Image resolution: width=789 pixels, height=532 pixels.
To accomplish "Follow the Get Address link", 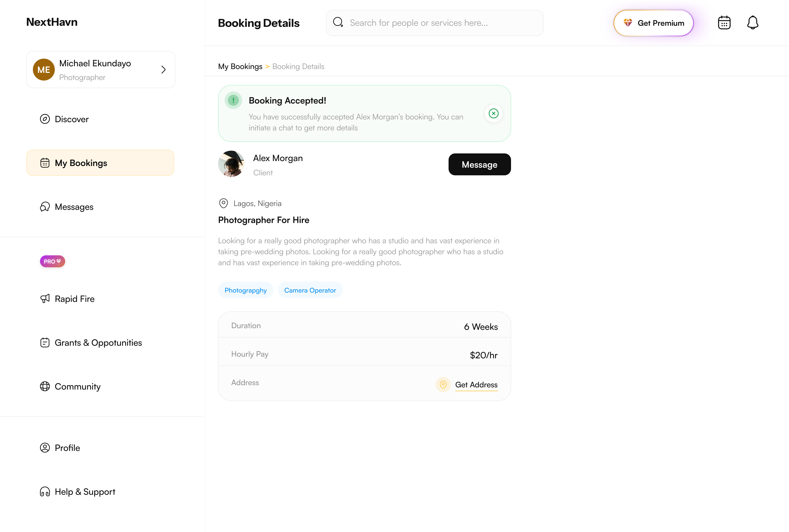I will 476,385.
